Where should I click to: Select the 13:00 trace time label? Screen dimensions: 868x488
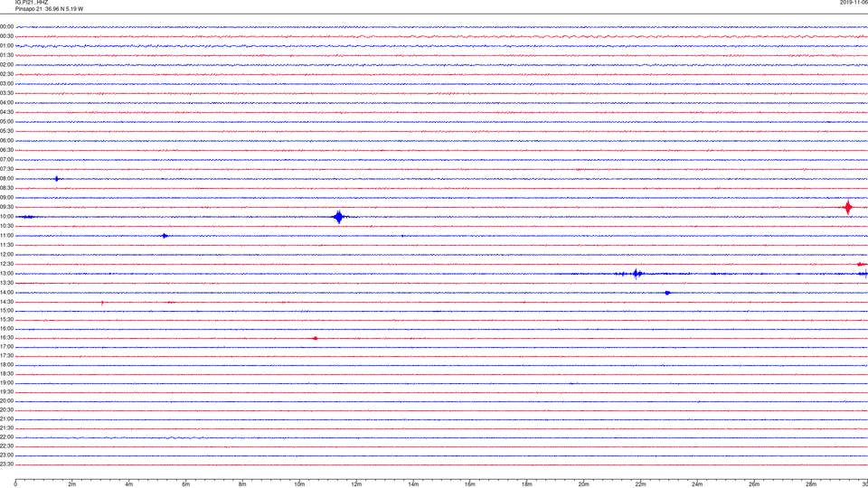[6, 273]
